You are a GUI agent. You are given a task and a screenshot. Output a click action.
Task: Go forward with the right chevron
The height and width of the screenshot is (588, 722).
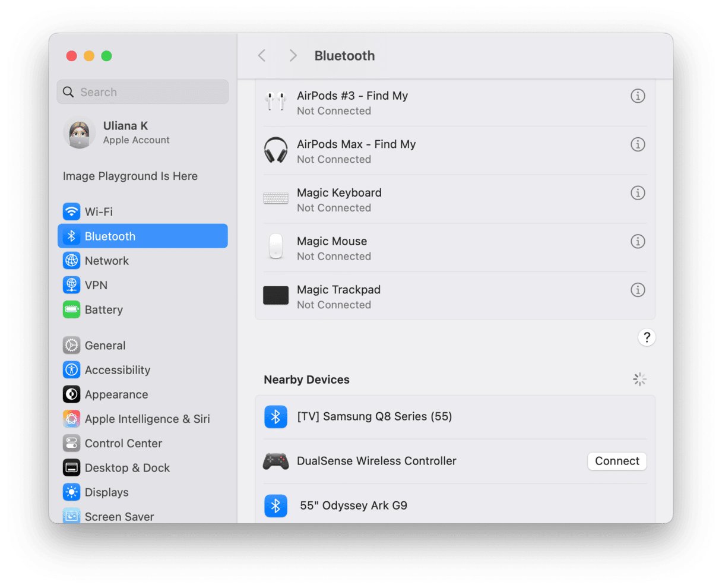click(x=293, y=56)
